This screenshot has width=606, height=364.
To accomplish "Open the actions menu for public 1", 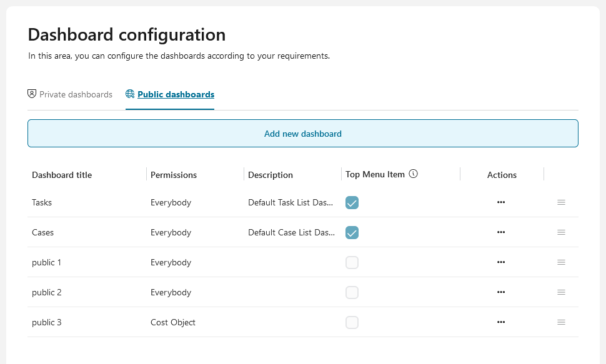I will click(501, 262).
